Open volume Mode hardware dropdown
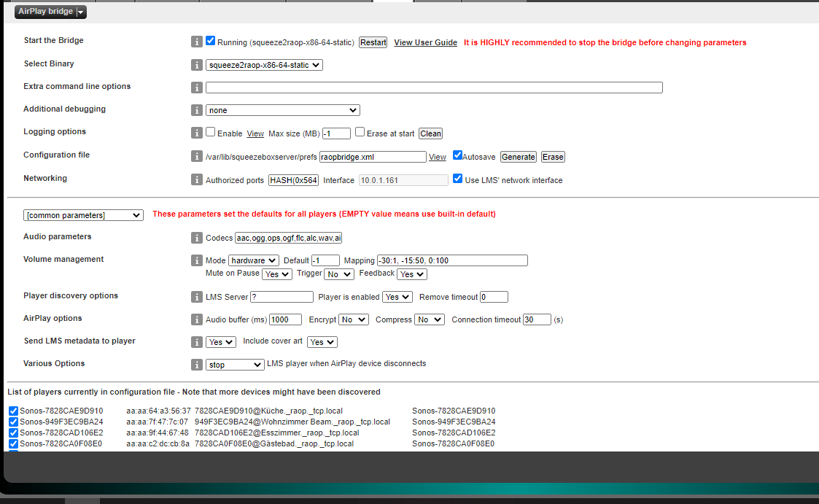Screen dimensions: 819x504 point(254,260)
